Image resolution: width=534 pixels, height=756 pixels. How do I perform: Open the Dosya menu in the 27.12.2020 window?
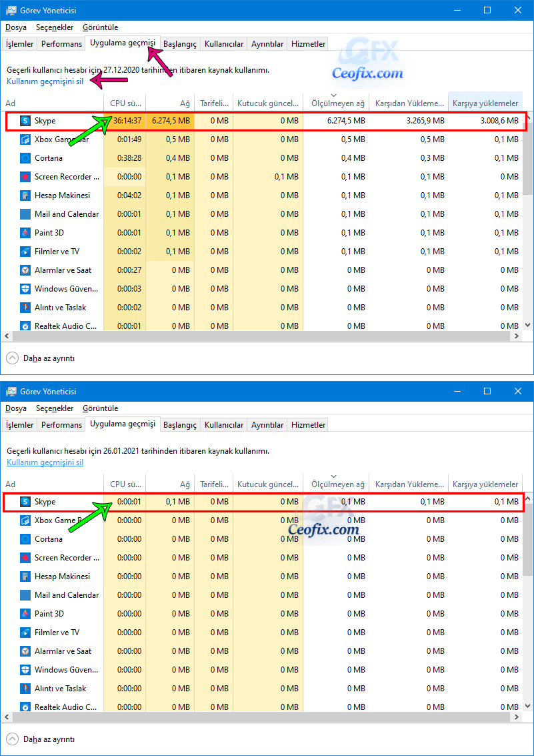[x=16, y=27]
